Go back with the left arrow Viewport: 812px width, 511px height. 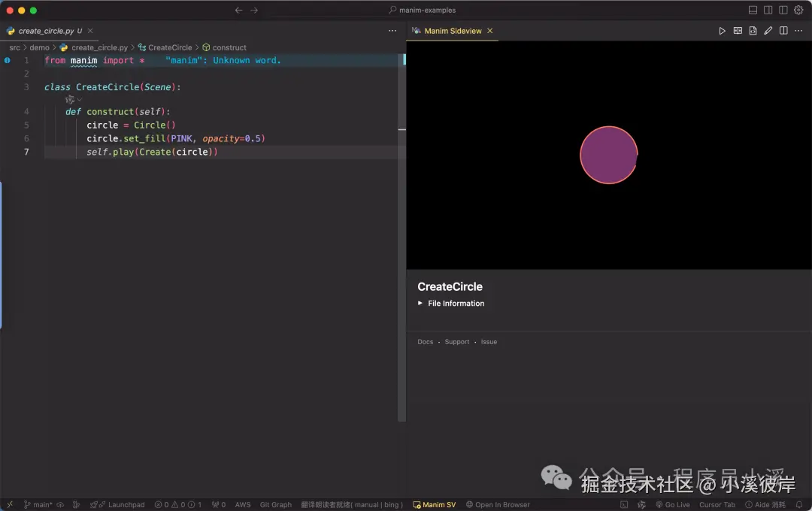[239, 11]
